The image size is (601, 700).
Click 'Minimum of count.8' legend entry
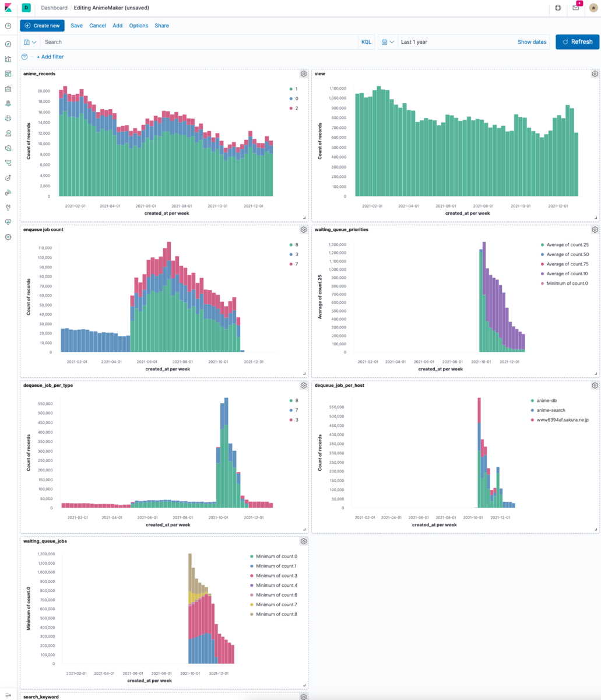pyautogui.click(x=273, y=614)
